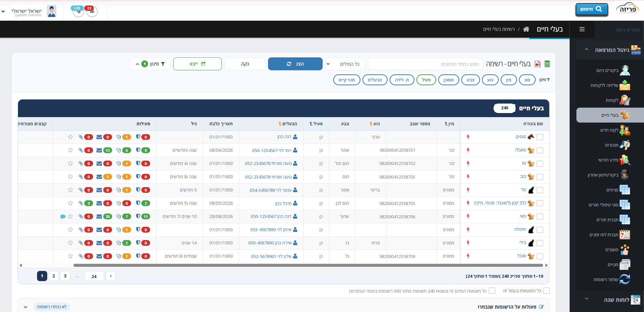This screenshot has height=312, width=644.
Task: Click the shield icon in the בוב row
Action: (138, 177)
